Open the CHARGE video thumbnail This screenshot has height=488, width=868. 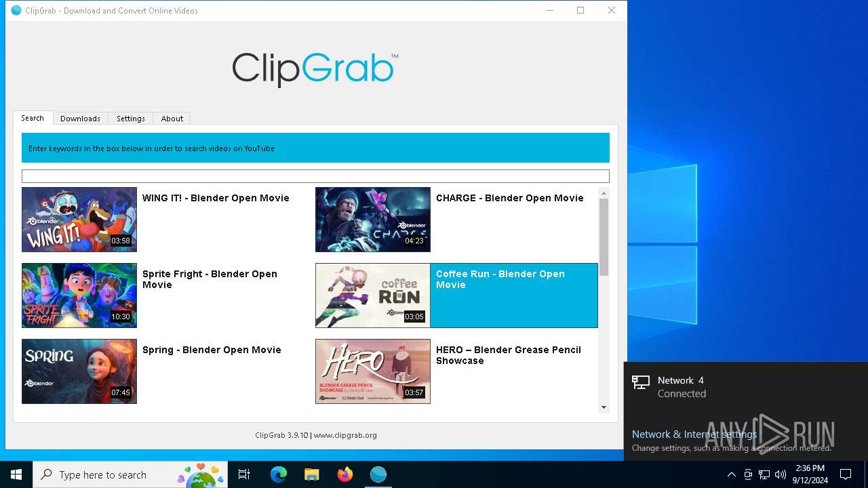click(373, 220)
